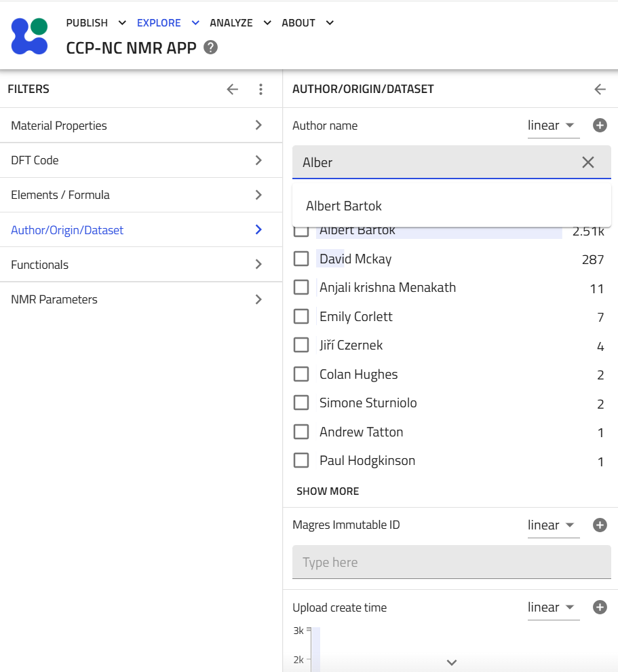
Task: Close Author/Origin/Dataset panel with back arrow
Action: [x=600, y=89]
